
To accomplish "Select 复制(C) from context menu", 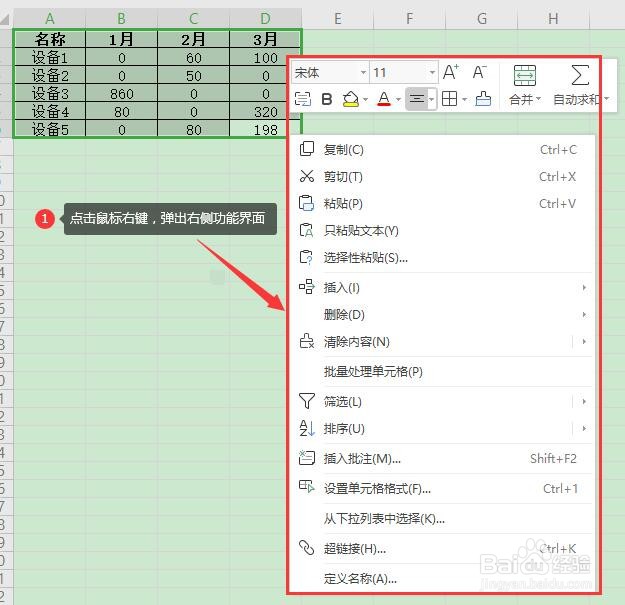I will pyautogui.click(x=441, y=149).
